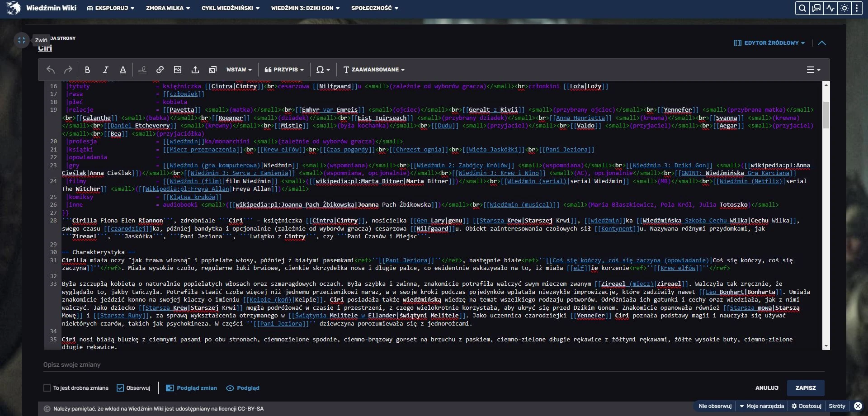Screen dimensions: 868x416
Task: Open the 'Społeczność' navigation menu
Action: [375, 8]
